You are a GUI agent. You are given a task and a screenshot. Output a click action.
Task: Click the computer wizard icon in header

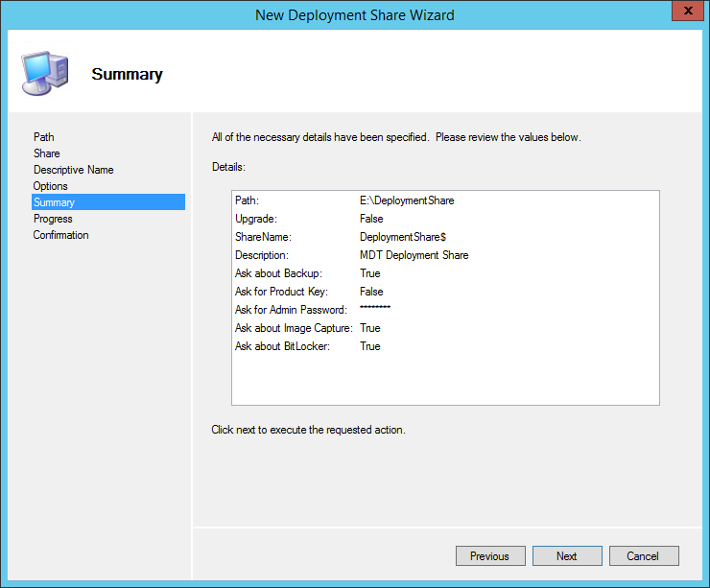[43, 73]
